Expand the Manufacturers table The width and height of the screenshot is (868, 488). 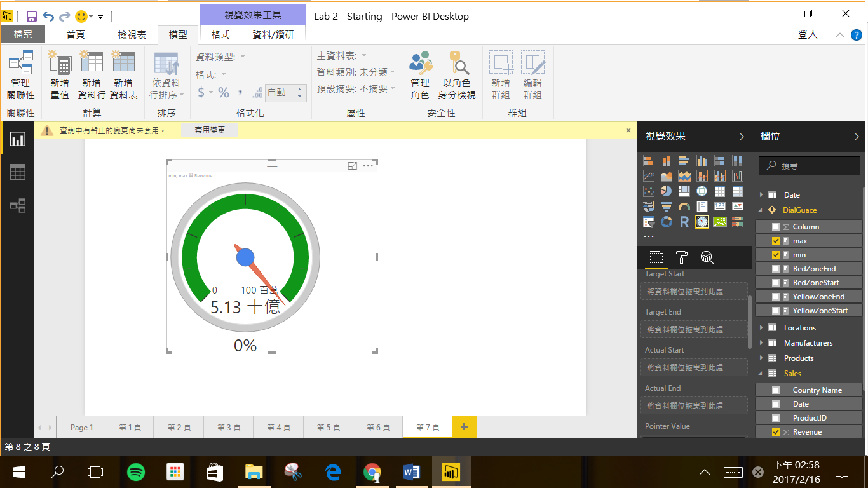tap(761, 343)
